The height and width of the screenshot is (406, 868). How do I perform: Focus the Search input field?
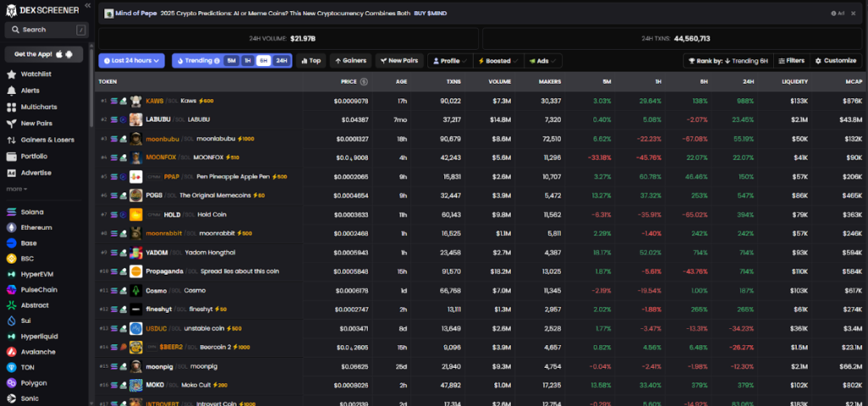coord(47,30)
